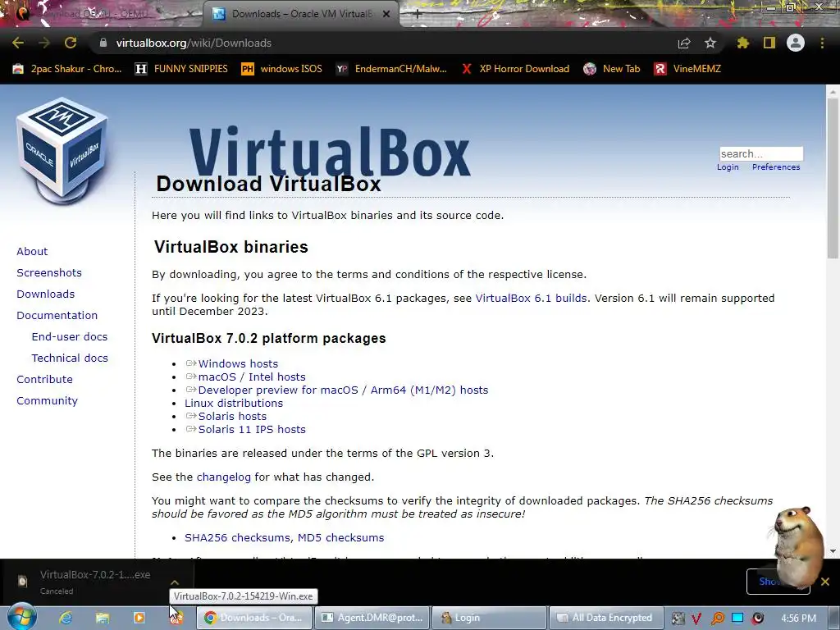Viewport: 840px width, 630px height.
Task: Open the MD5 checksums link
Action: pos(340,538)
